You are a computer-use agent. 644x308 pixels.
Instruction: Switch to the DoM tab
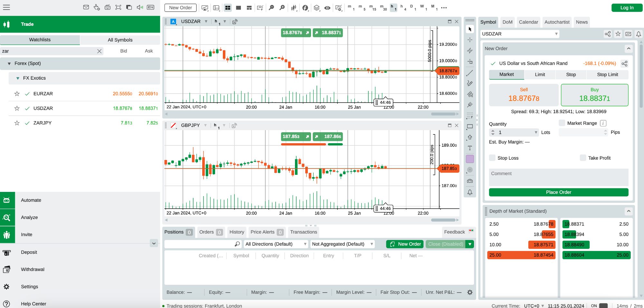point(507,22)
